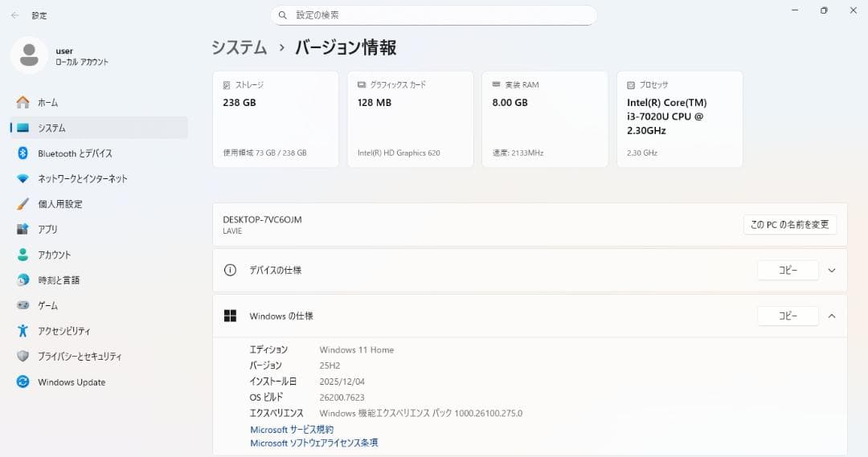The image size is (868, 457).
Task: Open Microsoft ソフトウェアライセンス条項 link
Action: [314, 443]
